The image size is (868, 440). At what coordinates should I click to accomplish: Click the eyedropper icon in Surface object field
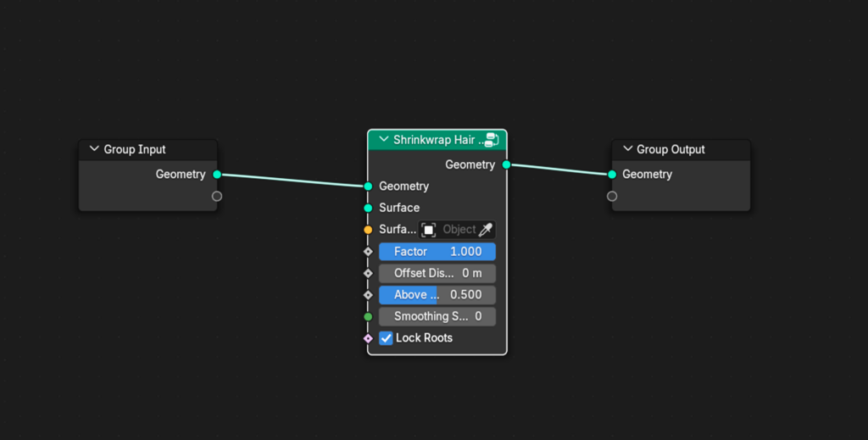pyautogui.click(x=486, y=230)
